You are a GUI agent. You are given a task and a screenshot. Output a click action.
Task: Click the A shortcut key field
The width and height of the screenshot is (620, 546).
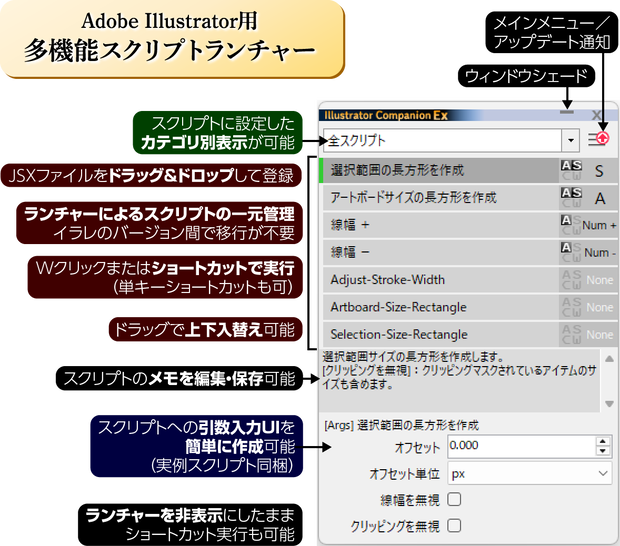[x=599, y=198]
